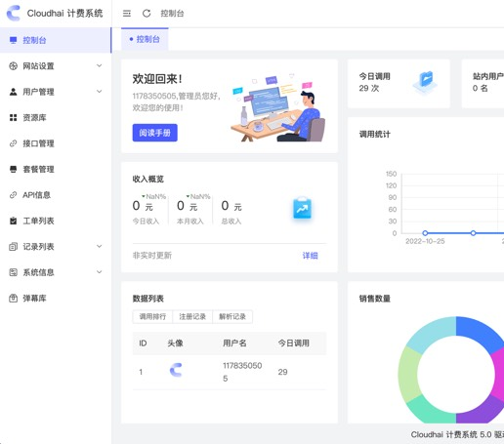The image size is (504, 444).
Task: Click the blue donut chart segment
Action: (x=478, y=333)
